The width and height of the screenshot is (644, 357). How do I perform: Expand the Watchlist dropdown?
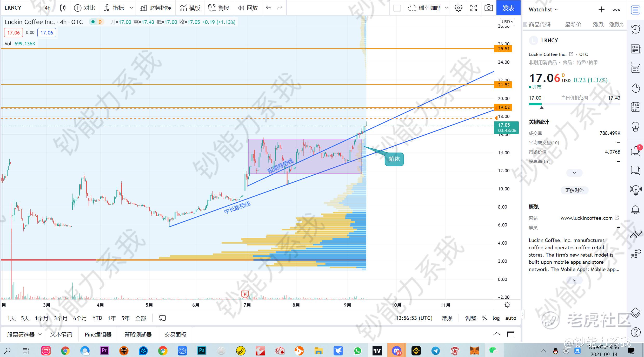[x=543, y=10]
